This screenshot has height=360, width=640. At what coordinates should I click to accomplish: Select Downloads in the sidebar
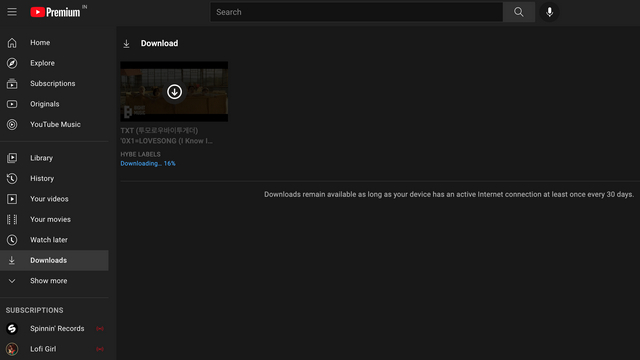pos(54,260)
